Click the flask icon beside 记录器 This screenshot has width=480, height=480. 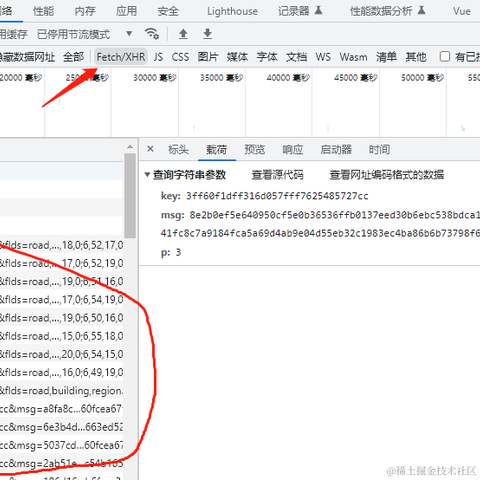coord(318,11)
